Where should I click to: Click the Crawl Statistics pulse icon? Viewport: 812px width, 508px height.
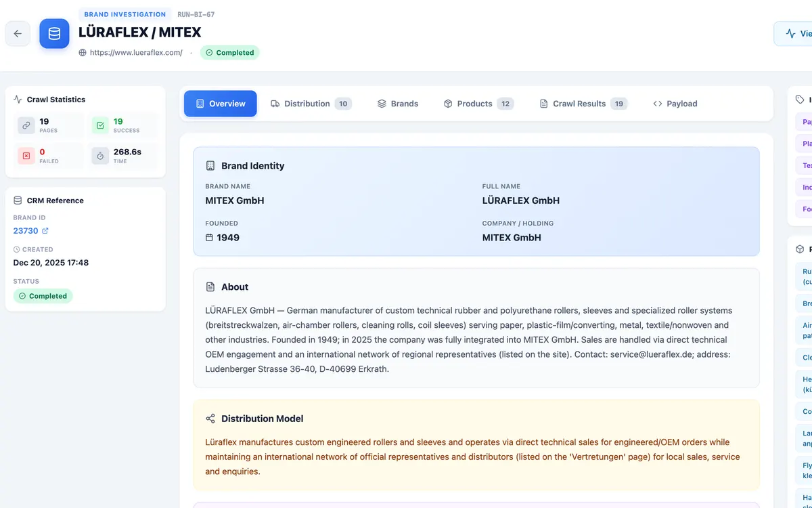18,99
